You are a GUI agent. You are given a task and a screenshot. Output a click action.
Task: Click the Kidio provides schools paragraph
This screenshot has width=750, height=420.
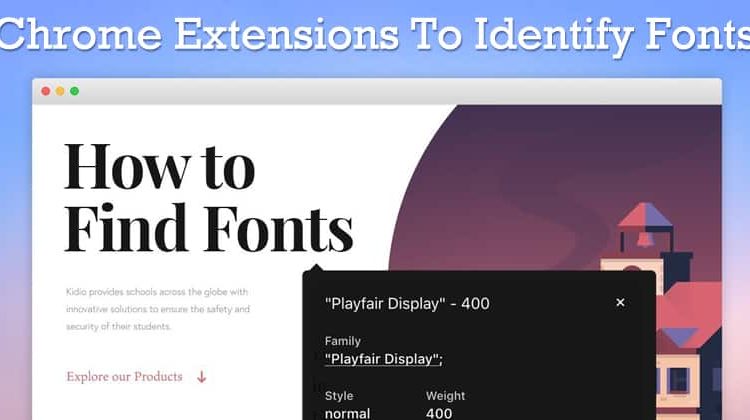(x=158, y=309)
